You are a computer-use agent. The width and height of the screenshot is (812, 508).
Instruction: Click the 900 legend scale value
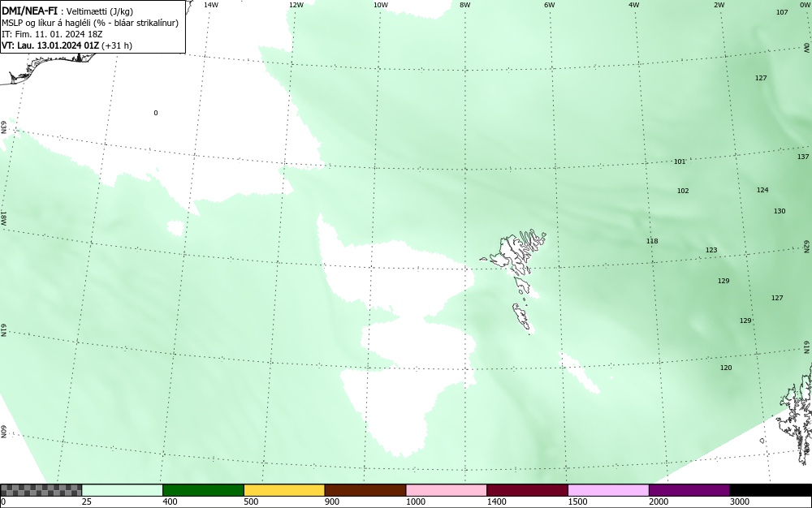pyautogui.click(x=332, y=502)
